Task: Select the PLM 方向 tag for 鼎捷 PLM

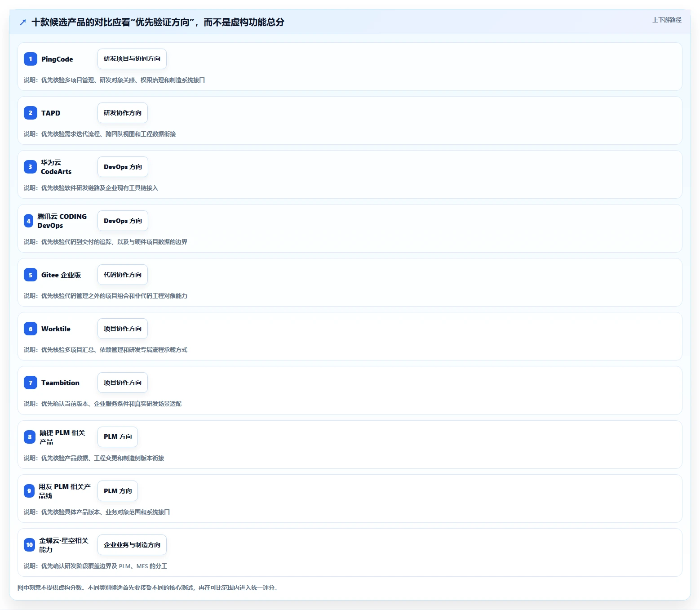Action: (x=118, y=437)
